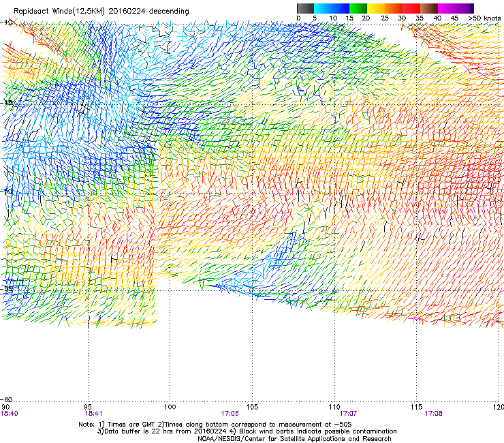Click the -60 latitude axis label
This screenshot has width=504, height=443.
6,400
